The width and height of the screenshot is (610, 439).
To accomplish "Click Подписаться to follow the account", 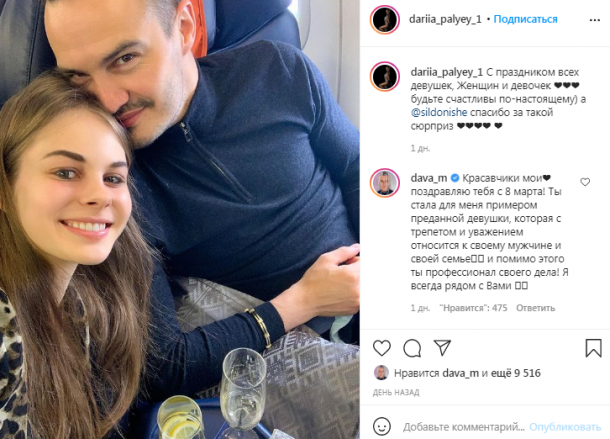I will click(525, 19).
